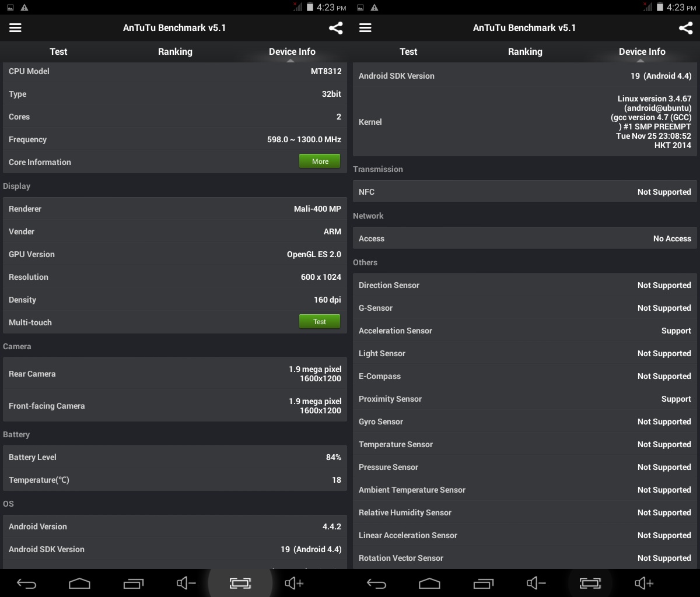
Task: Tap the GPU Version value OpenGL ES 2.0
Action: click(314, 254)
